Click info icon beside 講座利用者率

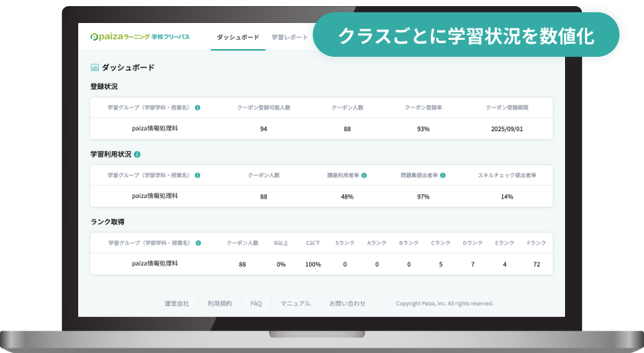point(364,176)
